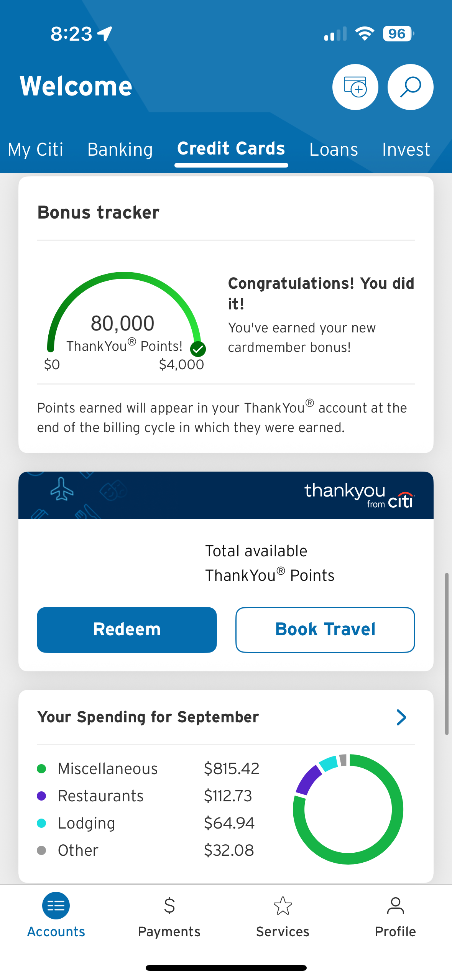Viewport: 452px width, 980px height.
Task: Tap the Wi-Fi status icon
Action: 365,34
